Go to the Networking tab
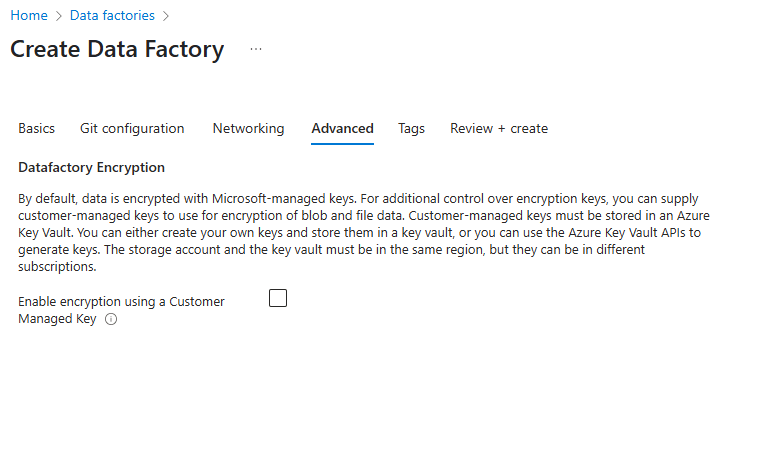 click(248, 128)
